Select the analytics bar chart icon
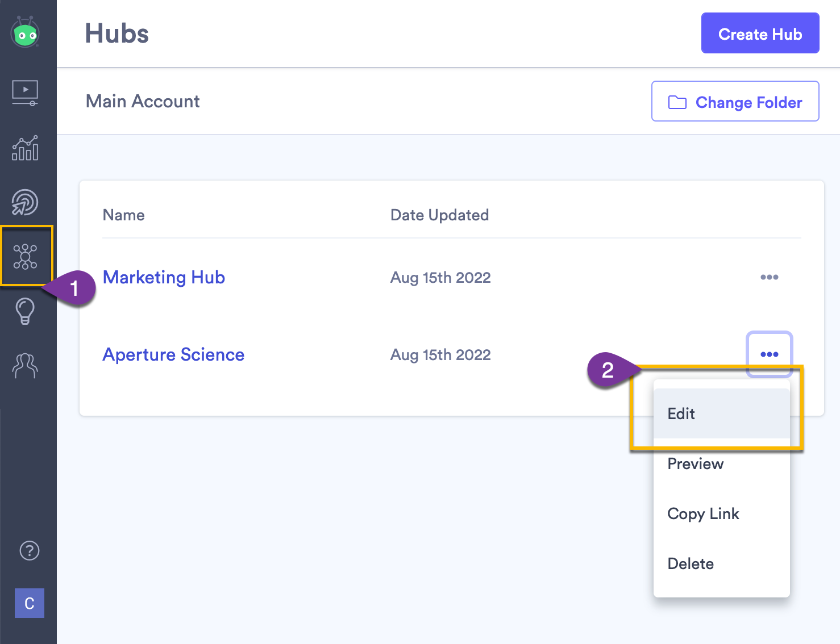The image size is (840, 644). (x=26, y=148)
